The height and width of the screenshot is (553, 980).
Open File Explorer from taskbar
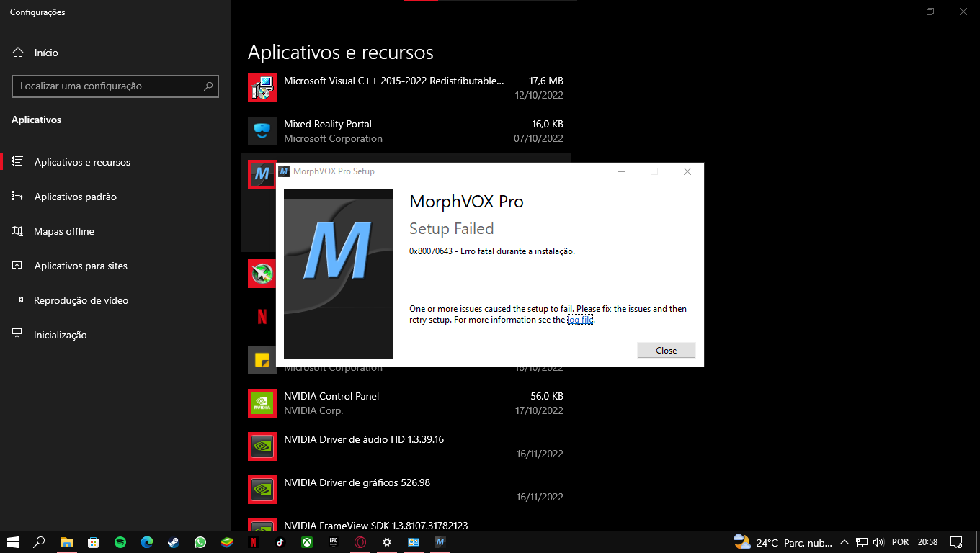point(66,542)
